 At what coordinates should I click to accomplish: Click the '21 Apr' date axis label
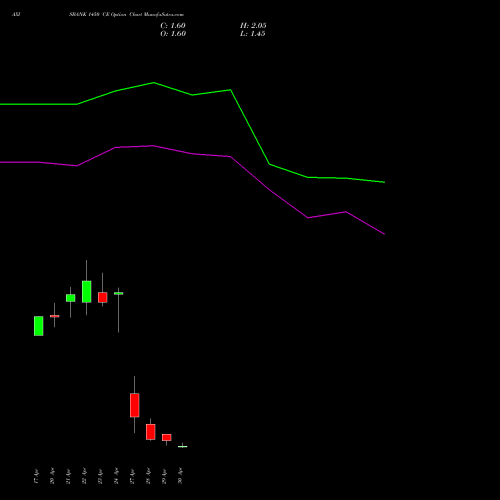click(x=68, y=477)
